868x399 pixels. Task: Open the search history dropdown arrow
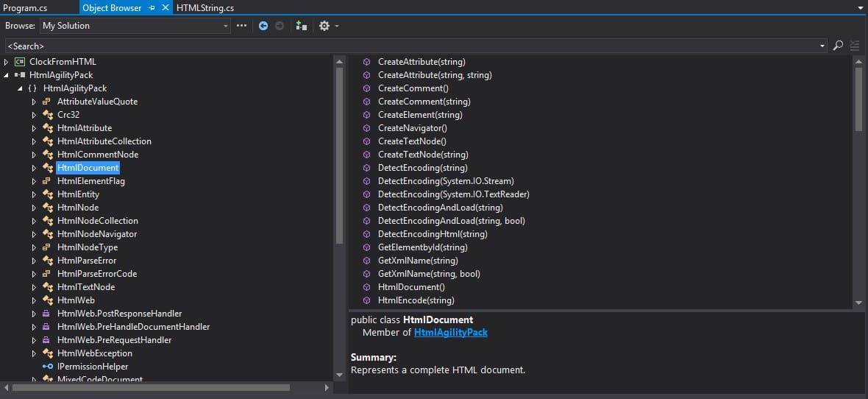(x=822, y=46)
